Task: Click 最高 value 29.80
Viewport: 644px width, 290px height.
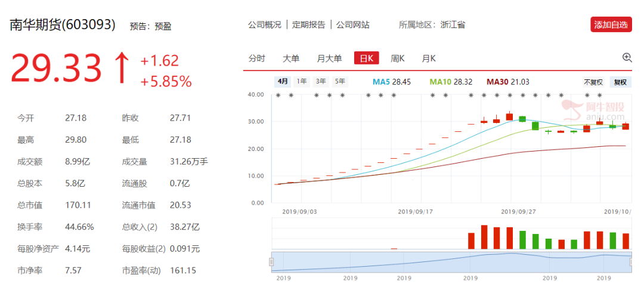Action: pos(76,140)
